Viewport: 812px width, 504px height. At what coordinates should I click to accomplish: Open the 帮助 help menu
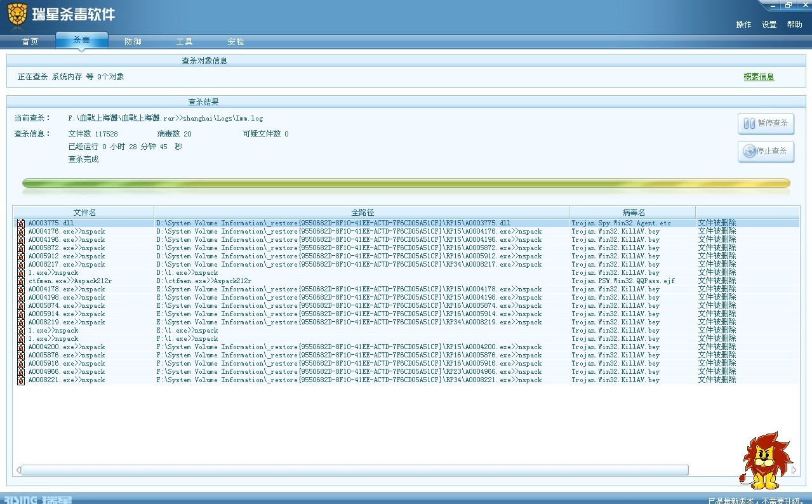click(794, 25)
